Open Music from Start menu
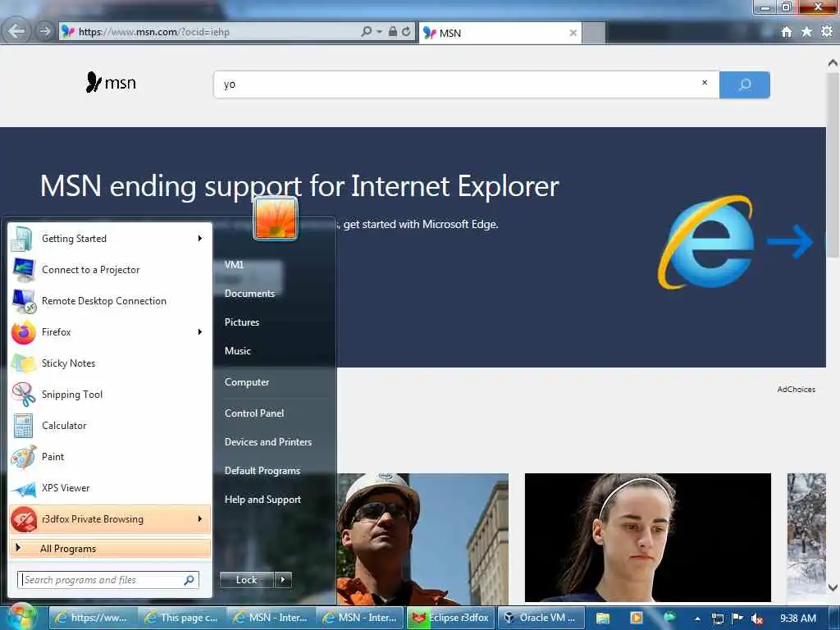 point(237,351)
